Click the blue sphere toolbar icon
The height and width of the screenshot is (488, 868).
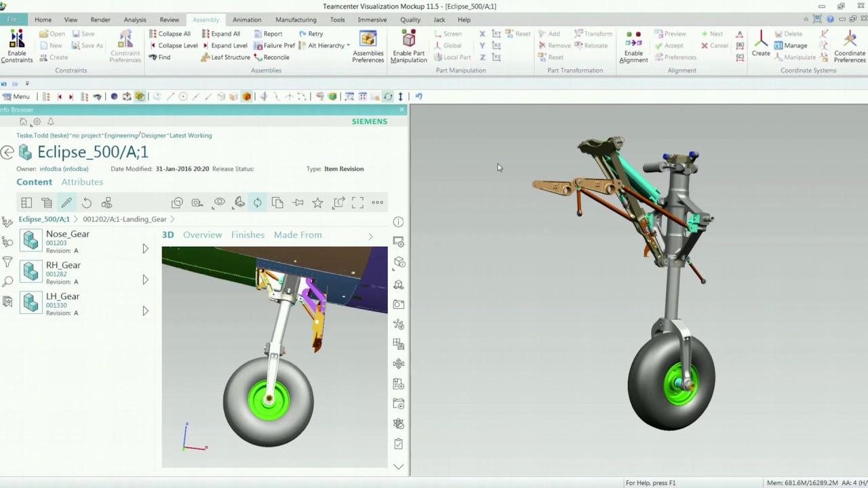(x=114, y=96)
